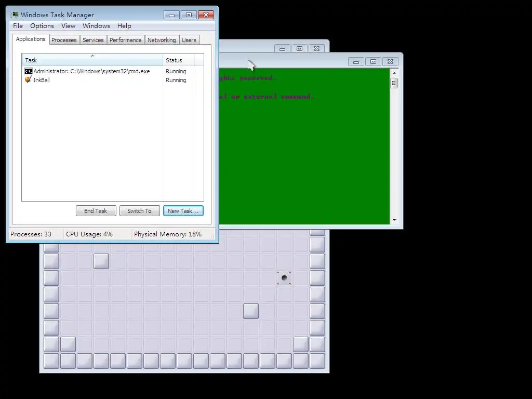The height and width of the screenshot is (399, 532).
Task: Open the File menu in Task Manager
Action: (18, 26)
